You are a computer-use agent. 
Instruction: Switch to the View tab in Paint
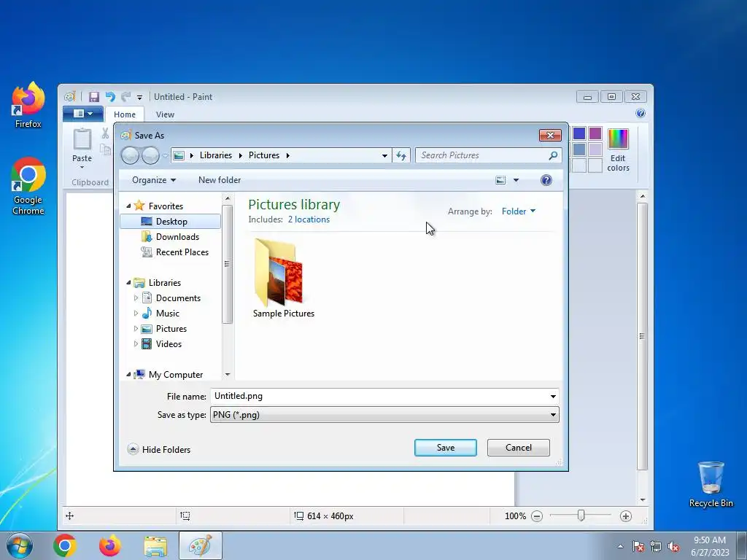[x=165, y=114]
